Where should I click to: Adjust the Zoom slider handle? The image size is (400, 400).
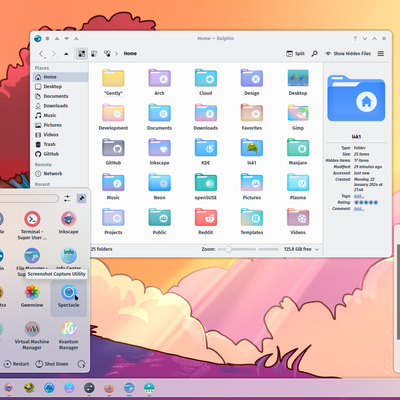point(228,249)
